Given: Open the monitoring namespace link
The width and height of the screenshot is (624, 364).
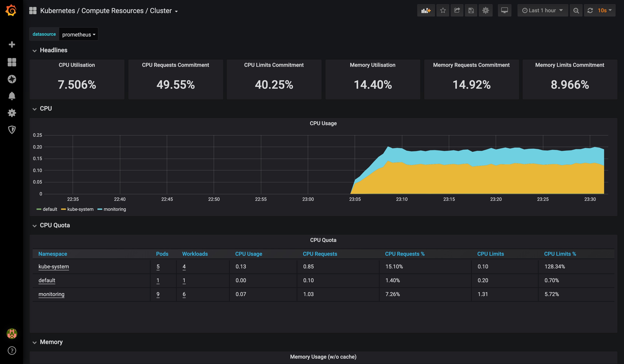Looking at the screenshot, I should click(51, 294).
